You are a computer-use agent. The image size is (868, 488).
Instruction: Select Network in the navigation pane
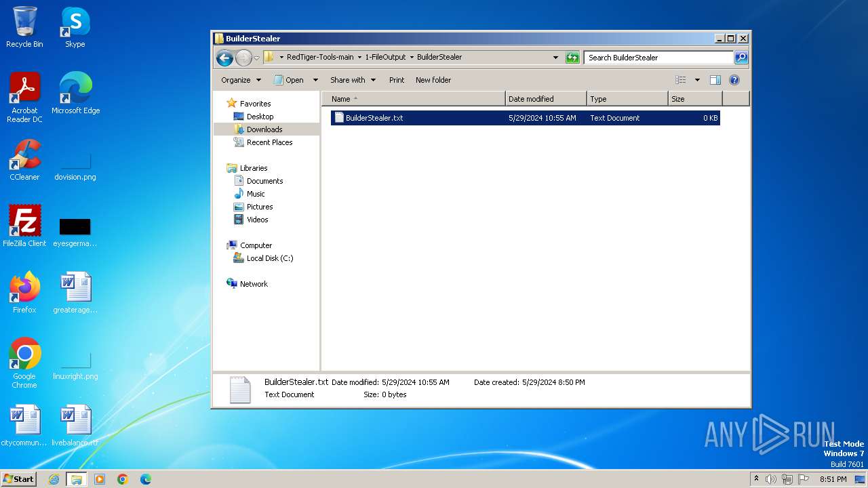click(254, 284)
